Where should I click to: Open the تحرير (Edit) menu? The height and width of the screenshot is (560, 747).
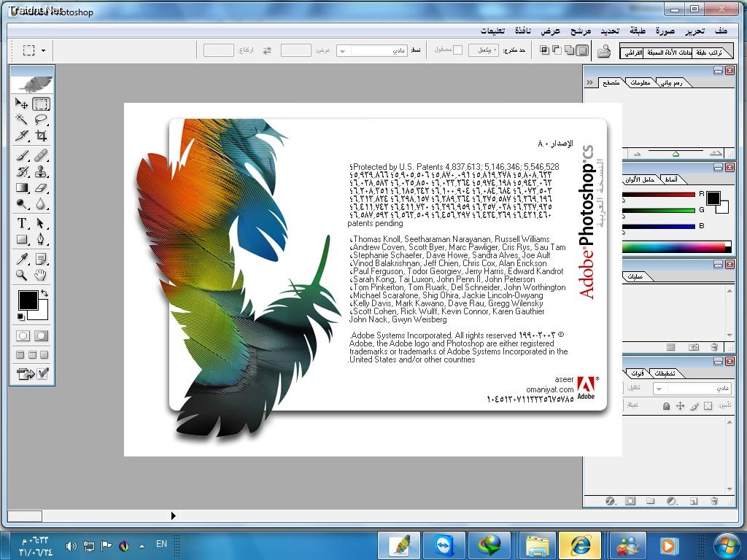pyautogui.click(x=694, y=31)
